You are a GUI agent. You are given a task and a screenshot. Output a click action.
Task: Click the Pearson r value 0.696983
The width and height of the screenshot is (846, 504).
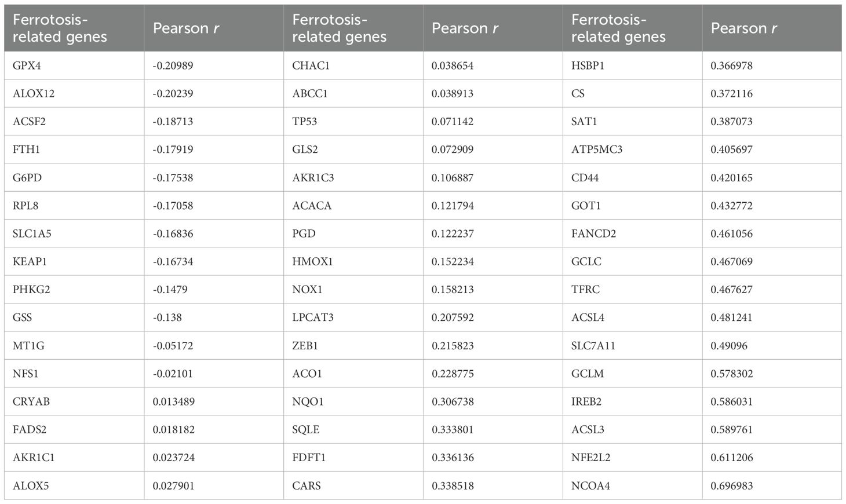coord(731,485)
